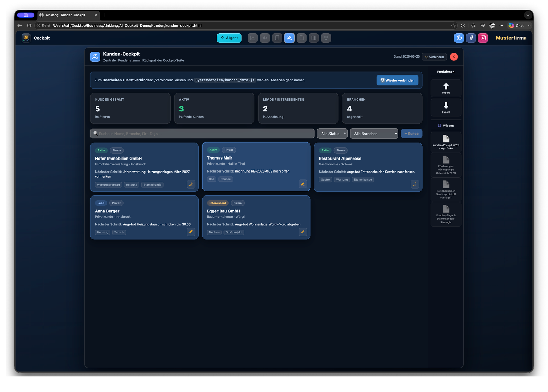Open the Copilot Chat button in browser

(x=516, y=26)
